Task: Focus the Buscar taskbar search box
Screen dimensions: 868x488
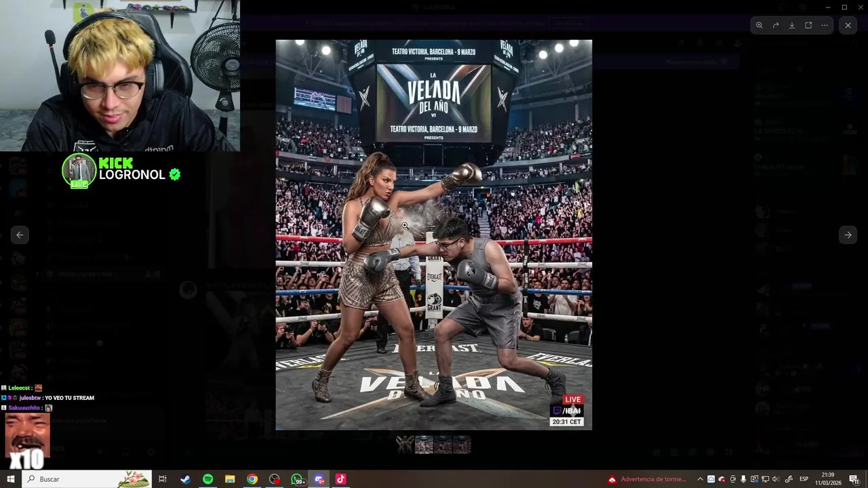Action: point(87,479)
